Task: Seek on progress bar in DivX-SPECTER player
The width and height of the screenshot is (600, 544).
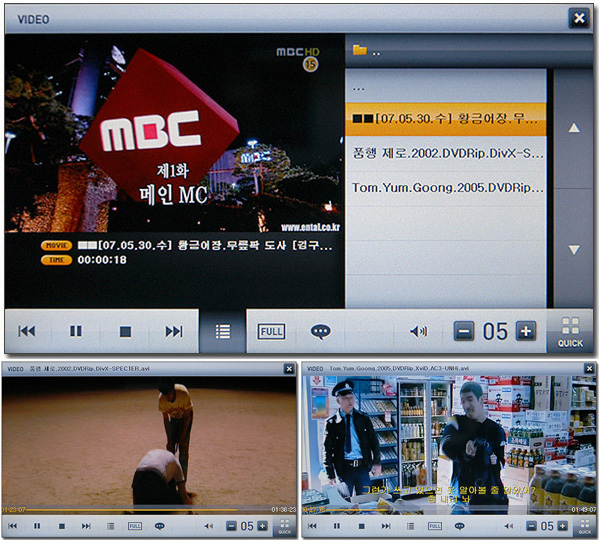Action: (148, 510)
